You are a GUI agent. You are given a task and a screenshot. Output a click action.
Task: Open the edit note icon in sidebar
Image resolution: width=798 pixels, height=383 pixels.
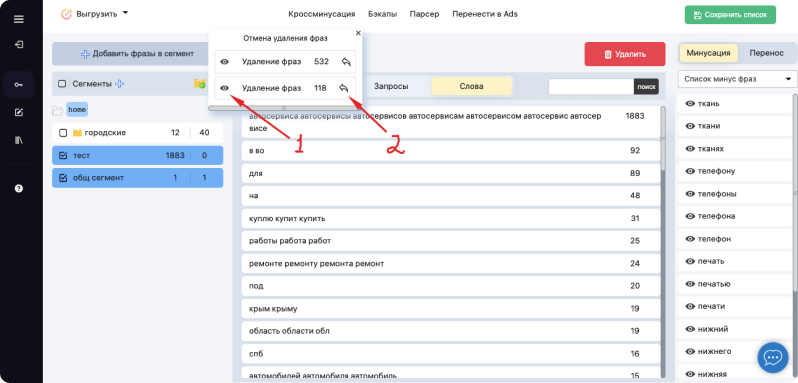(x=19, y=113)
